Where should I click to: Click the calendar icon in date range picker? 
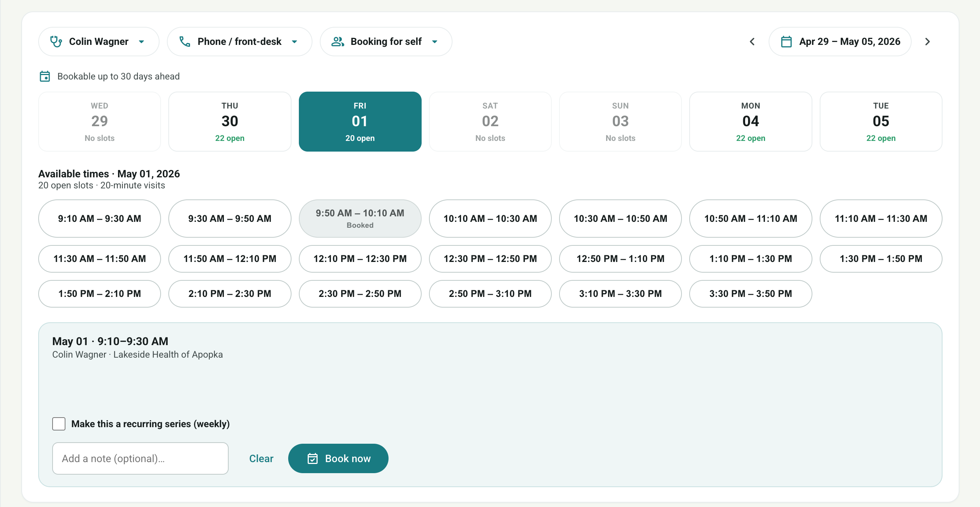(x=786, y=42)
